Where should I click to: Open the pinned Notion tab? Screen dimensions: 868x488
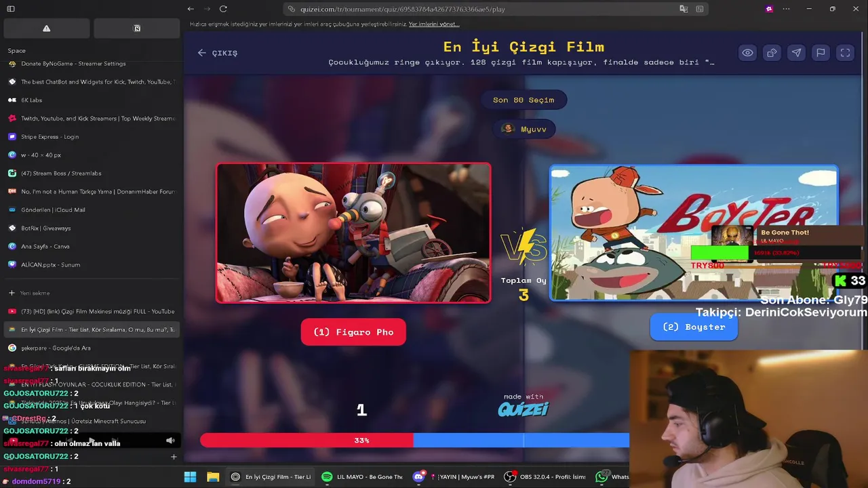click(x=137, y=28)
